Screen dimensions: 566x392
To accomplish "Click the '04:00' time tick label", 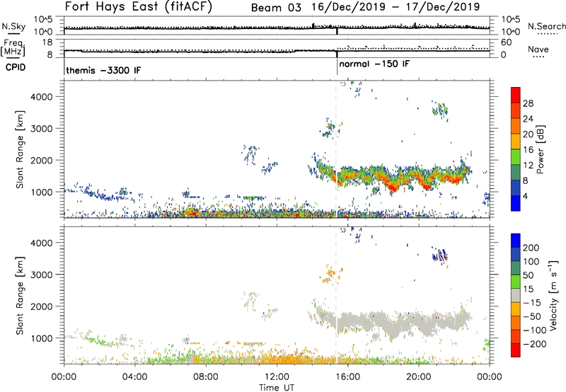I will [134, 376].
